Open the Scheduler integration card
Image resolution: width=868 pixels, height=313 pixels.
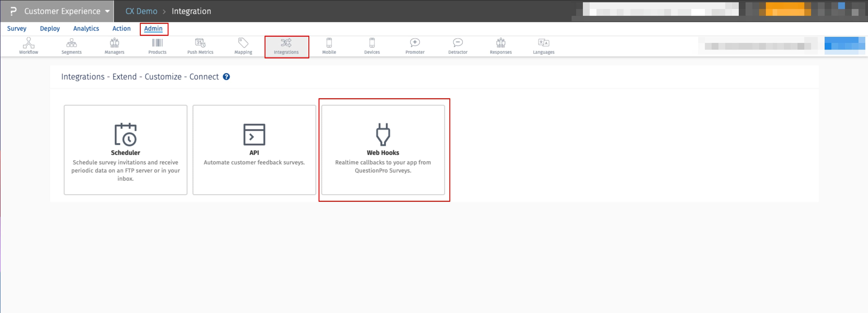pos(125,149)
